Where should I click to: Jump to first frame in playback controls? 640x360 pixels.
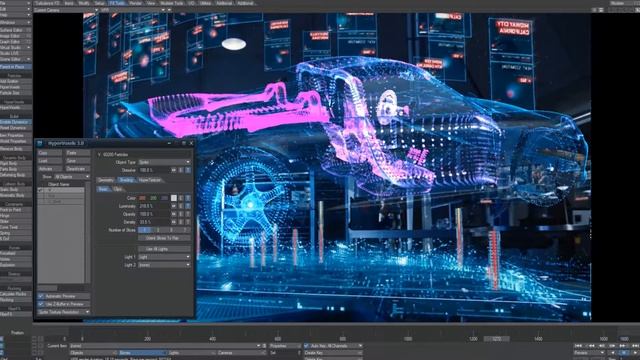(x=578, y=346)
